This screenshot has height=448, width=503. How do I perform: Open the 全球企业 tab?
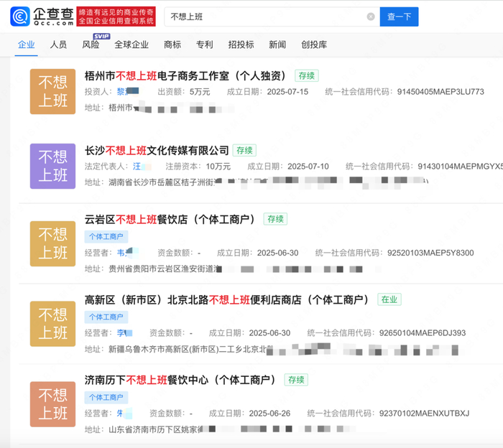coord(131,45)
